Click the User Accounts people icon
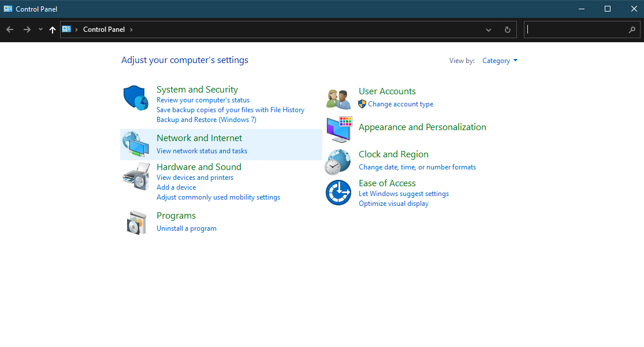Image resolution: width=644 pixels, height=347 pixels. tap(338, 99)
